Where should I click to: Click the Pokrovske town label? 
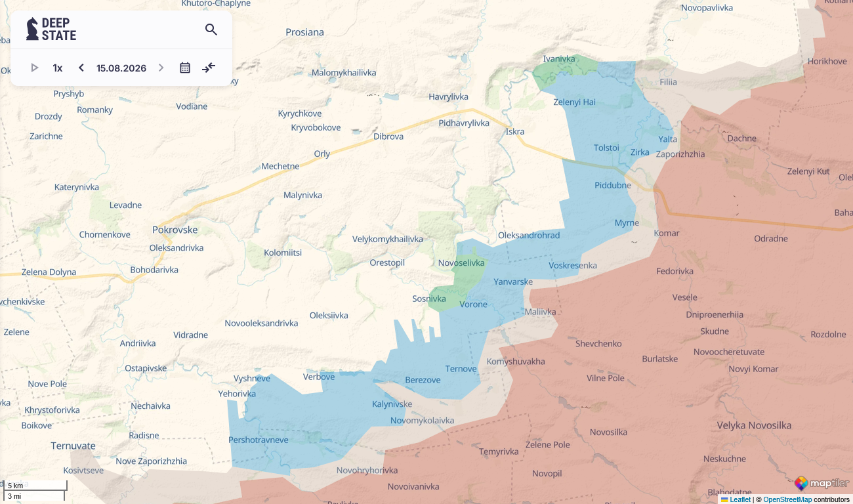coord(175,230)
